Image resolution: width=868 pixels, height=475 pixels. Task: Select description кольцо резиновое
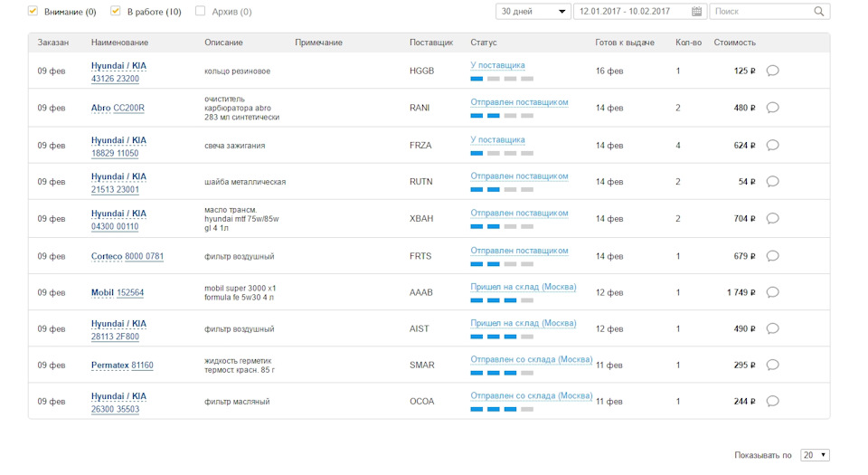click(x=238, y=71)
